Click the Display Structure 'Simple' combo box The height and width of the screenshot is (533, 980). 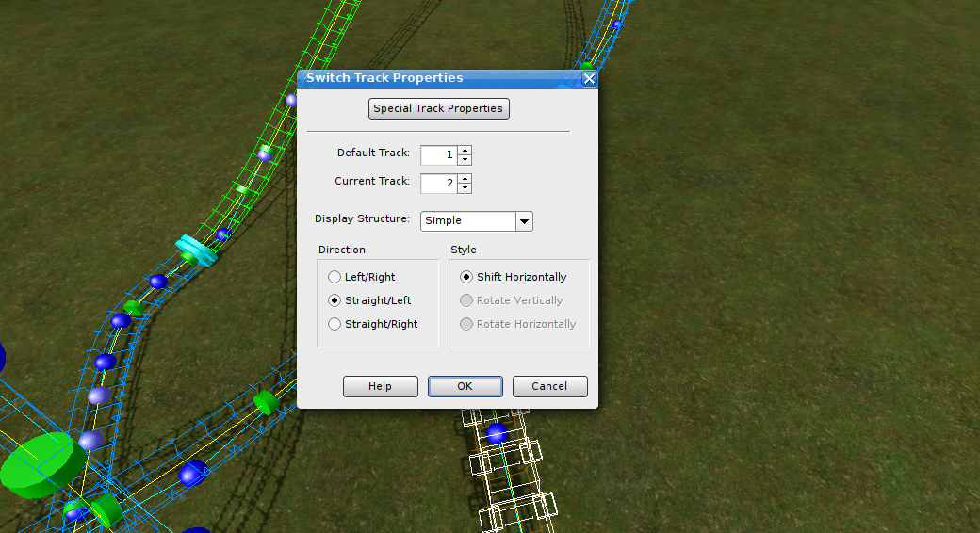[467, 221]
